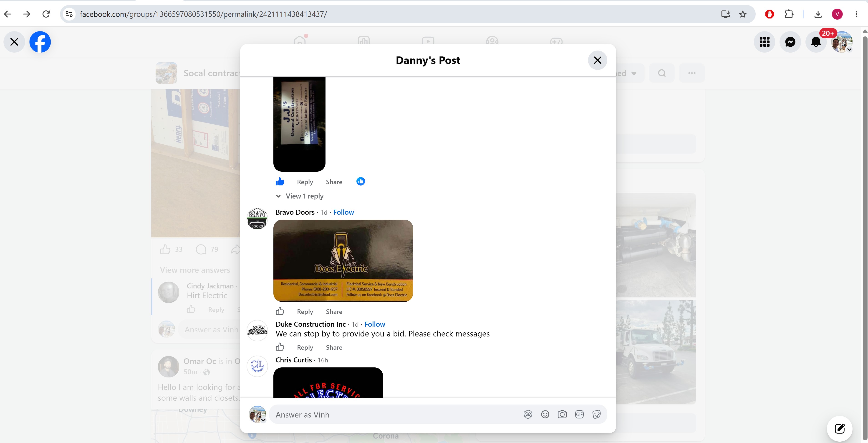868x443 pixels.
Task: Like Duke Construction Inc's comment
Action: coord(280,347)
